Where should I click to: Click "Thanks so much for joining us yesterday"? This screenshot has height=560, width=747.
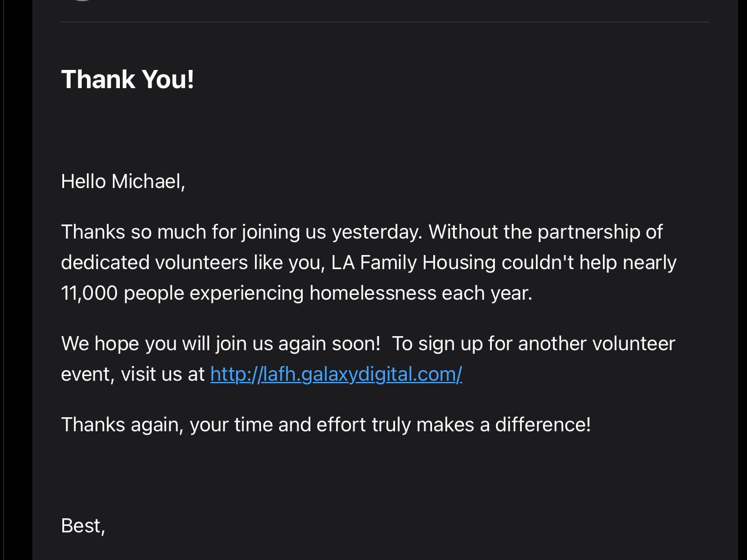[242, 232]
